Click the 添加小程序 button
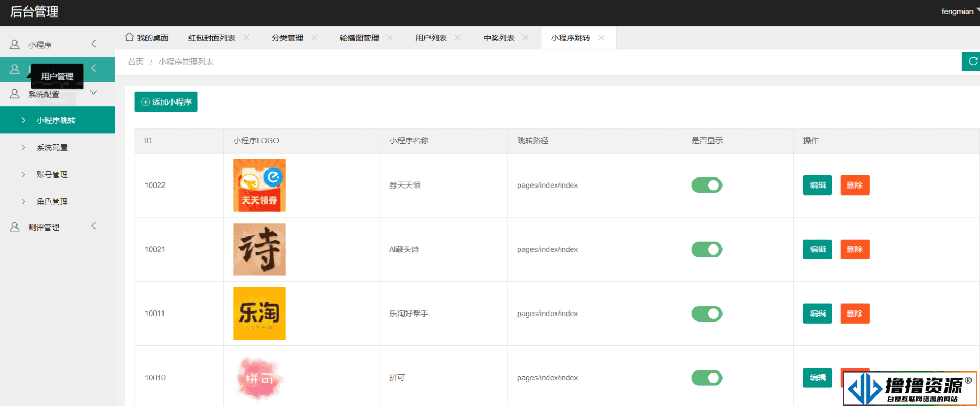Image resolution: width=980 pixels, height=406 pixels. pos(166,101)
